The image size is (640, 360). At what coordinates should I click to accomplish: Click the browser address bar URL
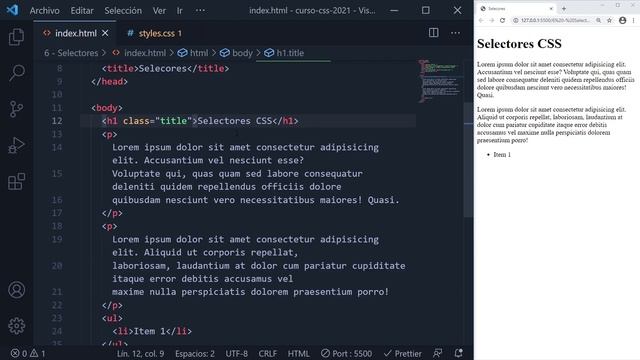coord(555,20)
